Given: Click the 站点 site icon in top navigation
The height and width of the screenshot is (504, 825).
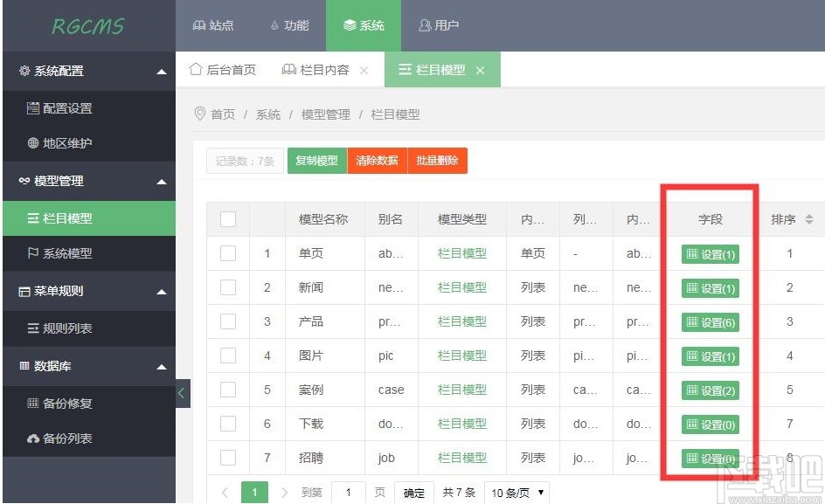Looking at the screenshot, I should click(x=202, y=25).
